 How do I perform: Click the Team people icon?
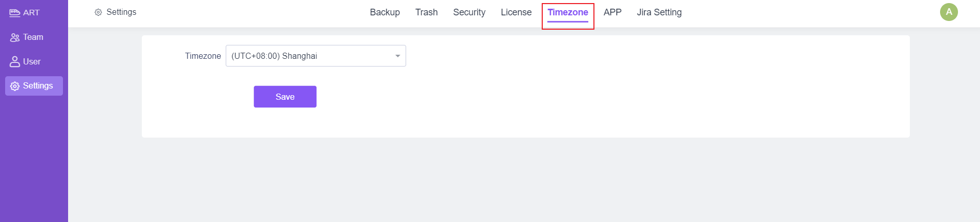tap(15, 37)
